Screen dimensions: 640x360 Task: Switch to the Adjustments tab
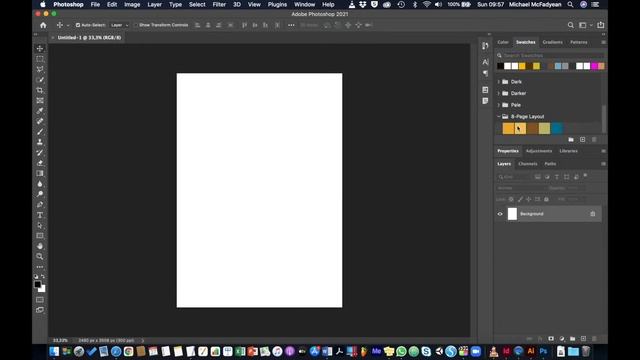[539, 151]
